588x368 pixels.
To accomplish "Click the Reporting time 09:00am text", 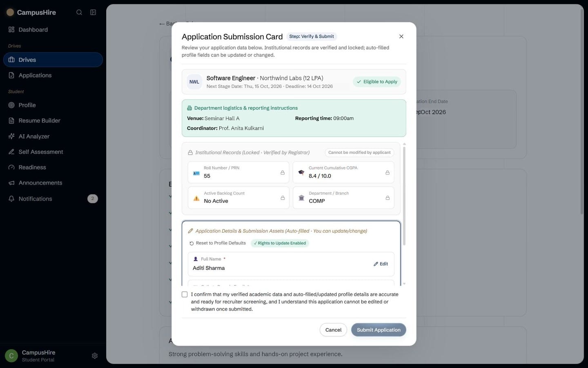I will [x=324, y=119].
